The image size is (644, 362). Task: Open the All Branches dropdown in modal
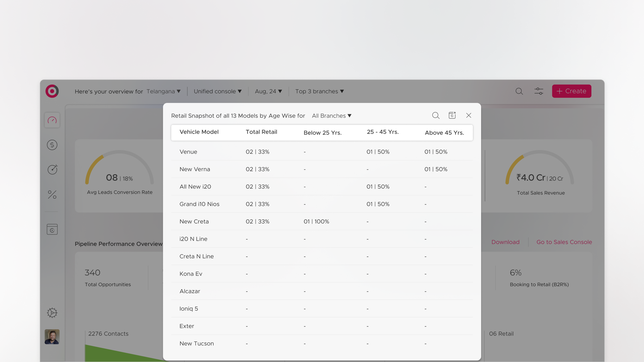coord(332,116)
